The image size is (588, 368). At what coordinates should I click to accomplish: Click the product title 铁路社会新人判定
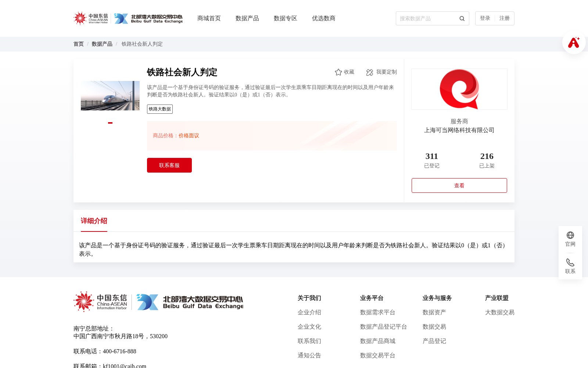pos(182,72)
